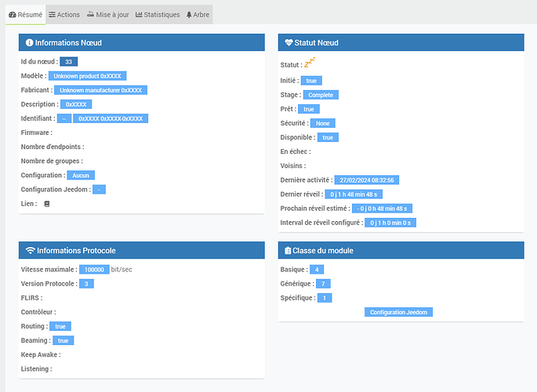Screen dimensions: 537x392
Task: Click the Configuration Jeedom dash badge
Action: coord(99,190)
